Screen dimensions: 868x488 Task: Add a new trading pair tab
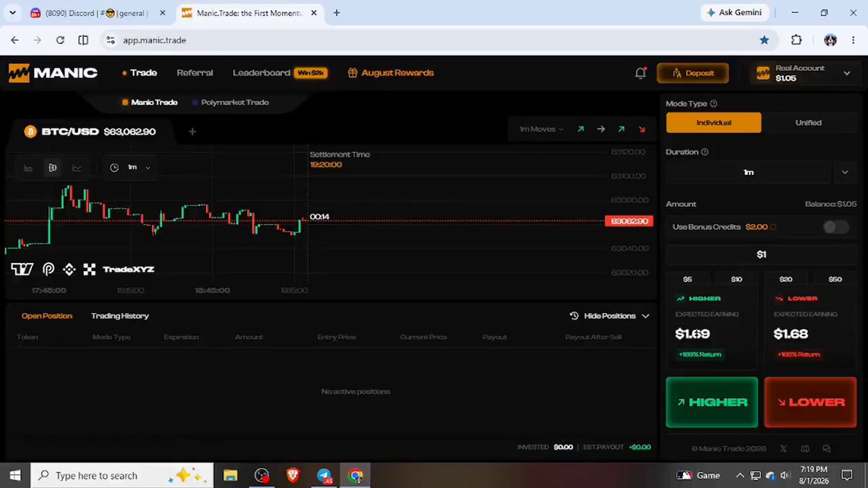(x=192, y=132)
